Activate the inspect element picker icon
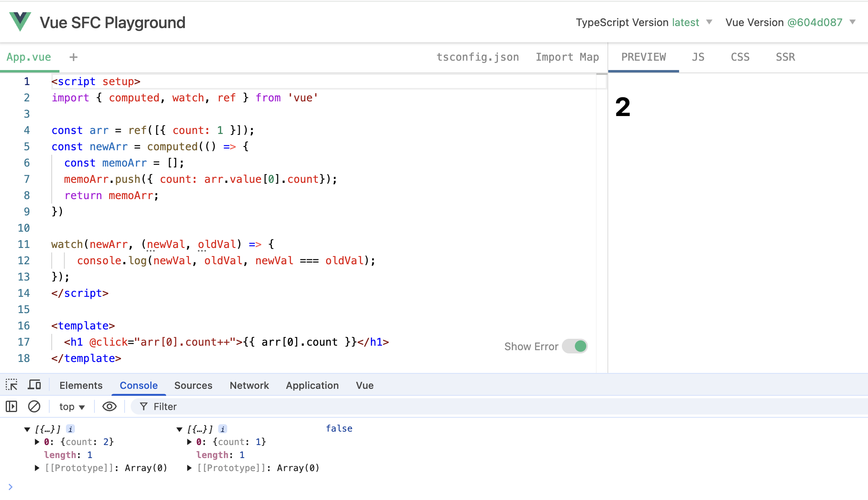 click(11, 385)
